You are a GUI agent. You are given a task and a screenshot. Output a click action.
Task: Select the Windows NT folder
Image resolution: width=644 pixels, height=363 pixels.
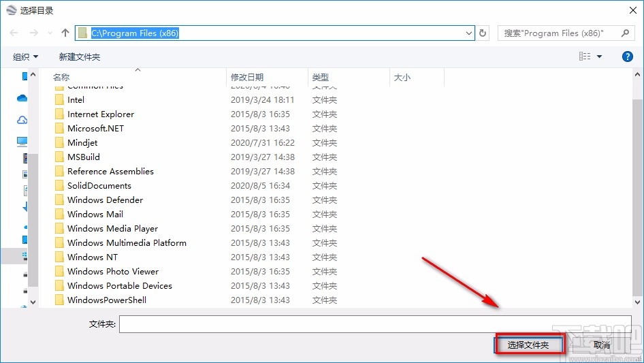pyautogui.click(x=93, y=257)
